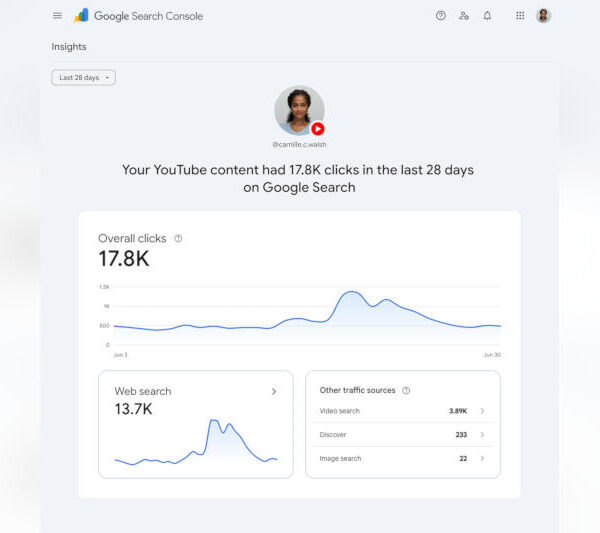Select the Video search row label
Screen dimensions: 600x533
[340, 411]
